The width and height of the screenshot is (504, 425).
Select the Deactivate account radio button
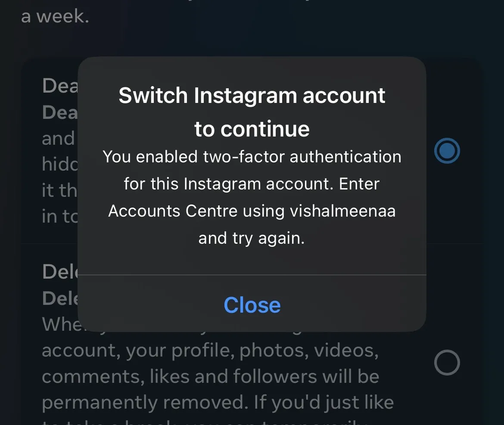(447, 151)
